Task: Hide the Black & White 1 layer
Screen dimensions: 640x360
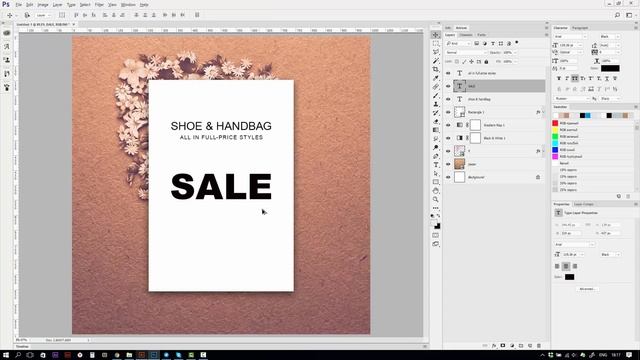Action: [448, 138]
